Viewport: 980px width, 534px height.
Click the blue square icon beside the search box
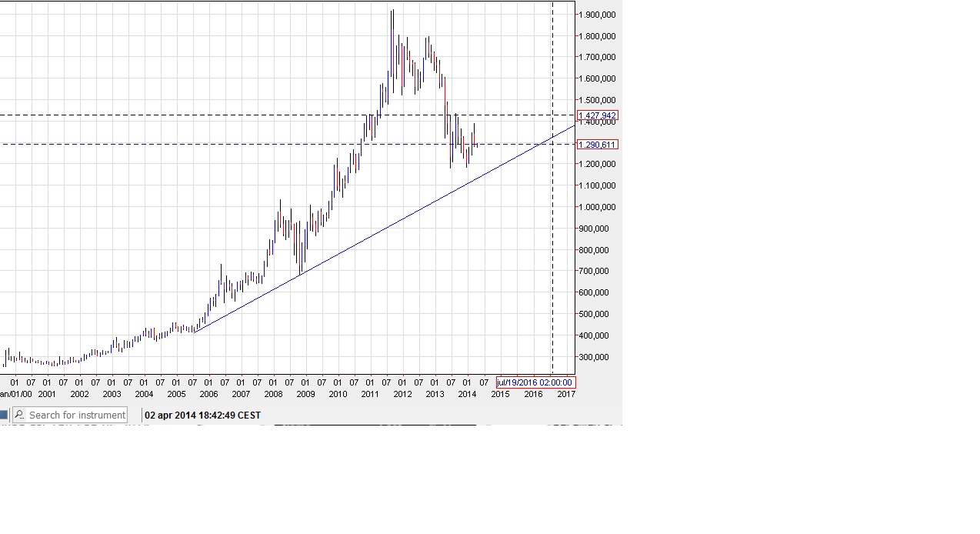[x=3, y=415]
